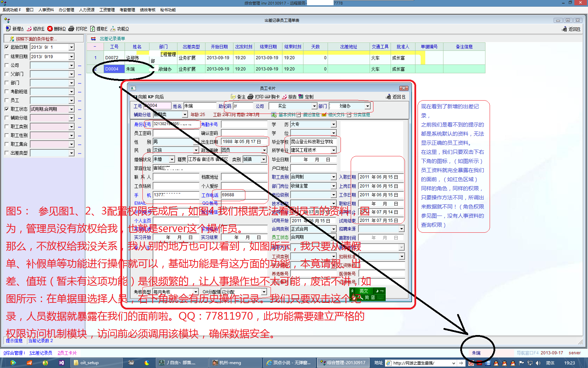Open the 民族 dropdown showing 汉族
588x368 pixels.
pos(196,150)
